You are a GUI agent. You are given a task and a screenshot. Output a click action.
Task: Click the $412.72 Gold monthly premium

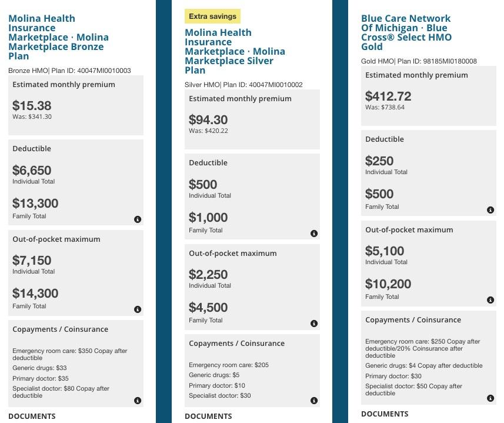[x=388, y=96]
